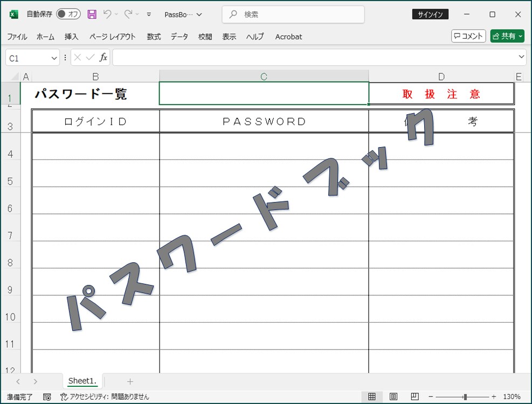Select the Sheet1 tab
Screen dimensions: 532x404
82,381
